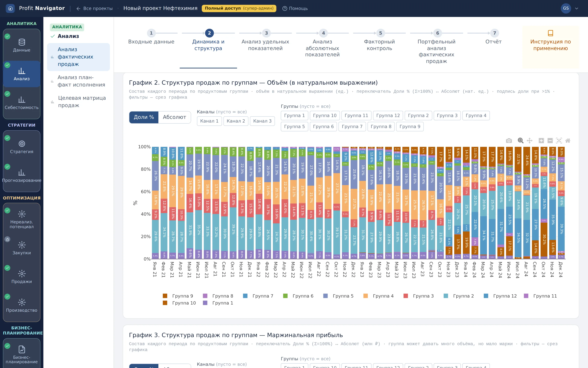
Task: Click the chart zoom out minus icon
Action: [x=550, y=141]
